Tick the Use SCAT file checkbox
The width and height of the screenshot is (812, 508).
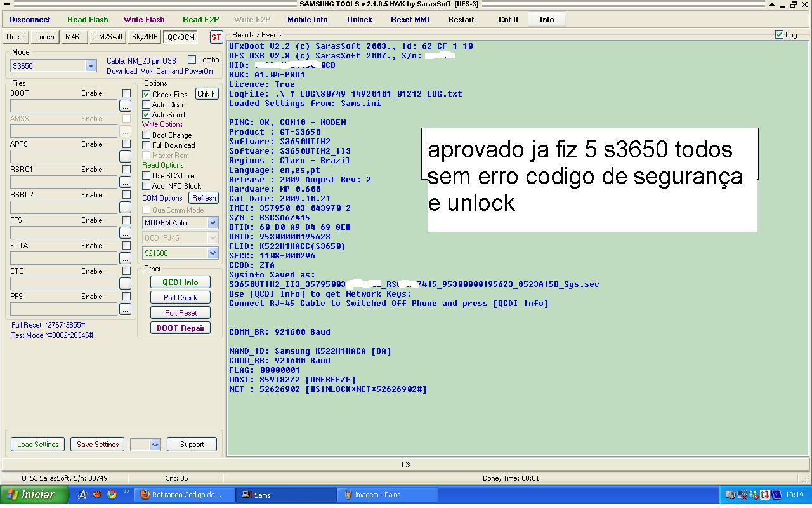pos(146,175)
